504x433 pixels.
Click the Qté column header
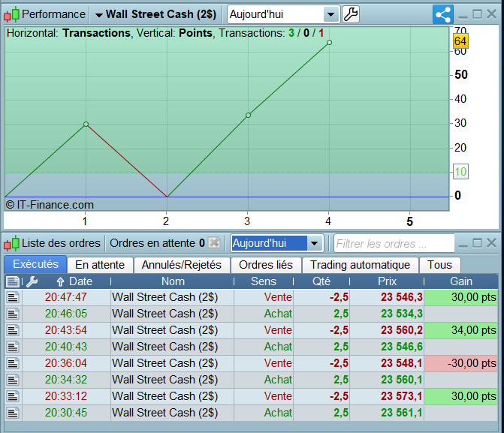(321, 281)
